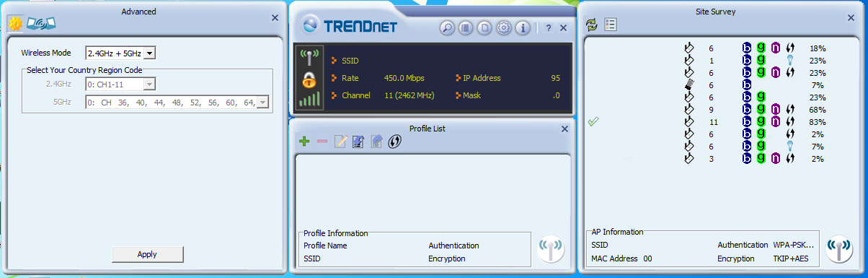Export profile icon in Profile List toolbar

(376, 142)
